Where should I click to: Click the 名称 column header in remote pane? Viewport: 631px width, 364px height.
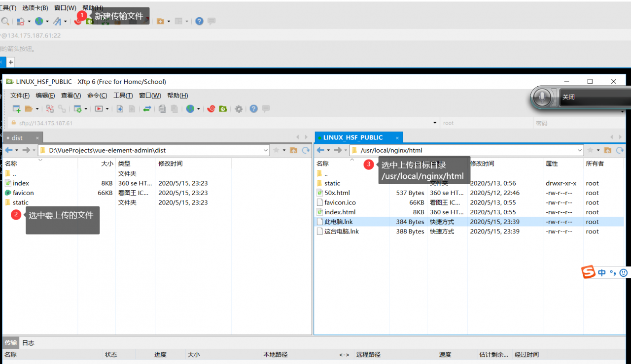click(x=322, y=164)
